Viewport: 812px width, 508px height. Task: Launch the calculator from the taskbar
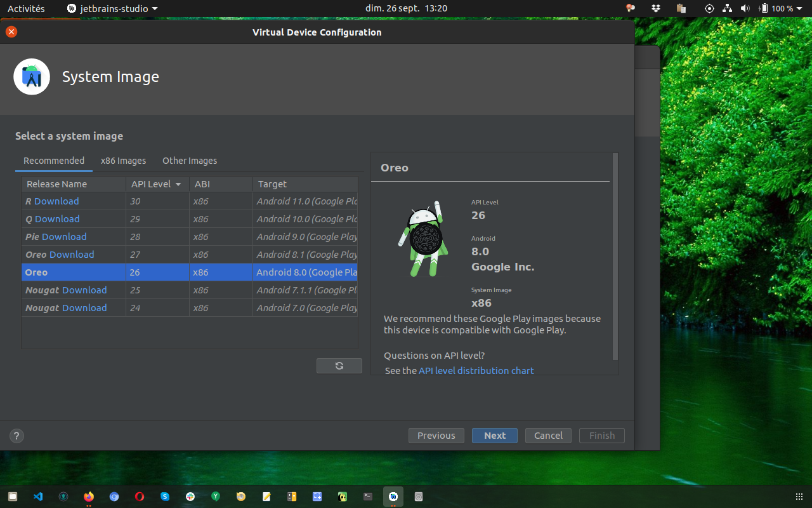coord(292,497)
